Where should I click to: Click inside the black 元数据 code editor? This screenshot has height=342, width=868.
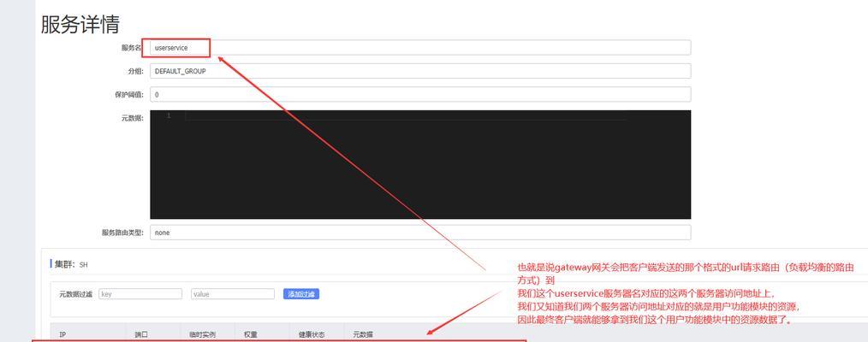click(420, 165)
